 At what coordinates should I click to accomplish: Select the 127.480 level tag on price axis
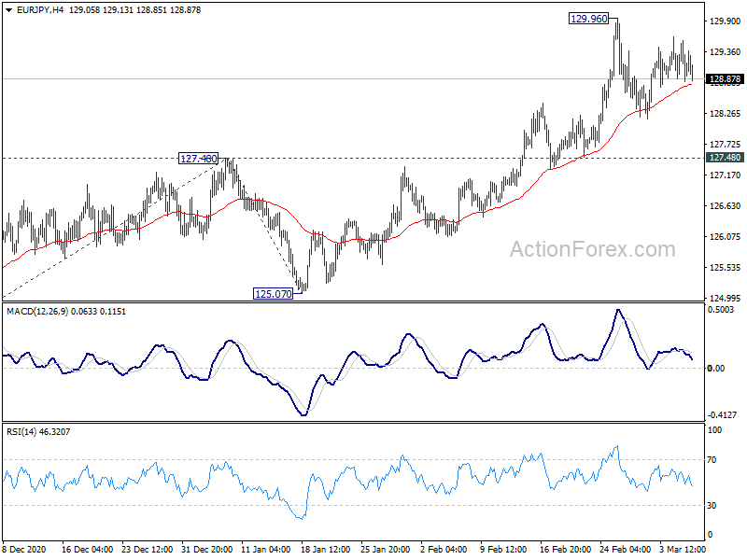pyautogui.click(x=726, y=158)
